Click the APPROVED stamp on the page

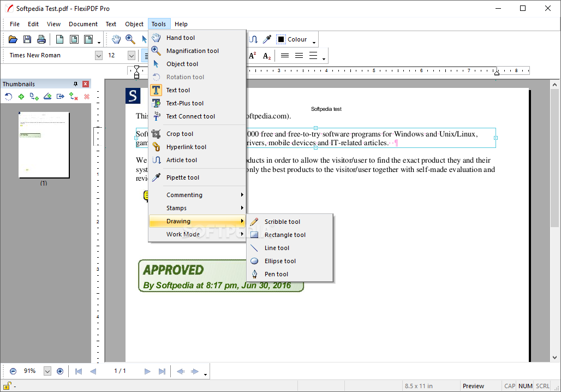(x=221, y=276)
